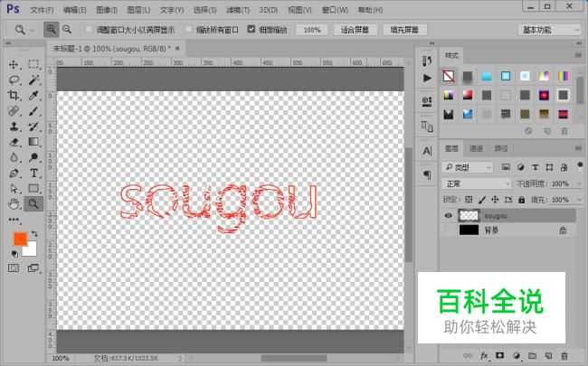The width and height of the screenshot is (588, 366).
Task: Create a new layer
Action: [548, 355]
